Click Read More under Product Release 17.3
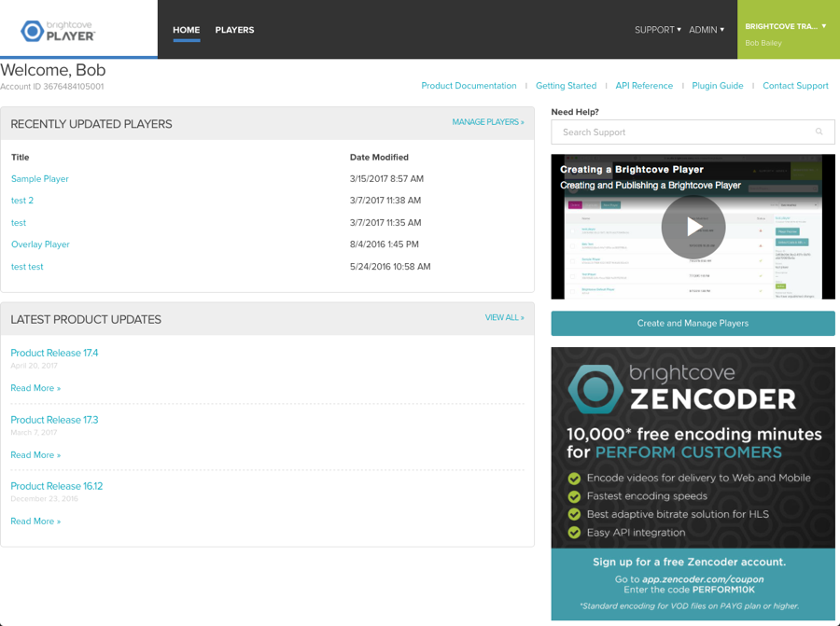 click(x=35, y=455)
